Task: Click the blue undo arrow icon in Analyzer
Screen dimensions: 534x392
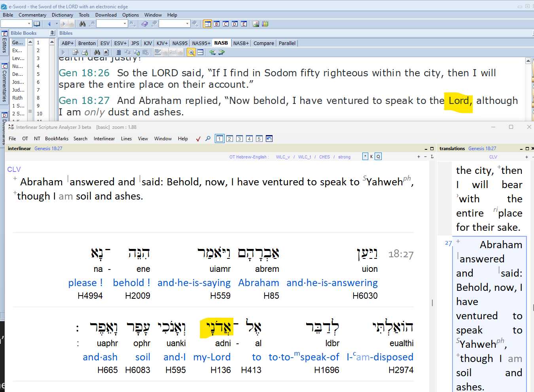Action: (x=269, y=139)
